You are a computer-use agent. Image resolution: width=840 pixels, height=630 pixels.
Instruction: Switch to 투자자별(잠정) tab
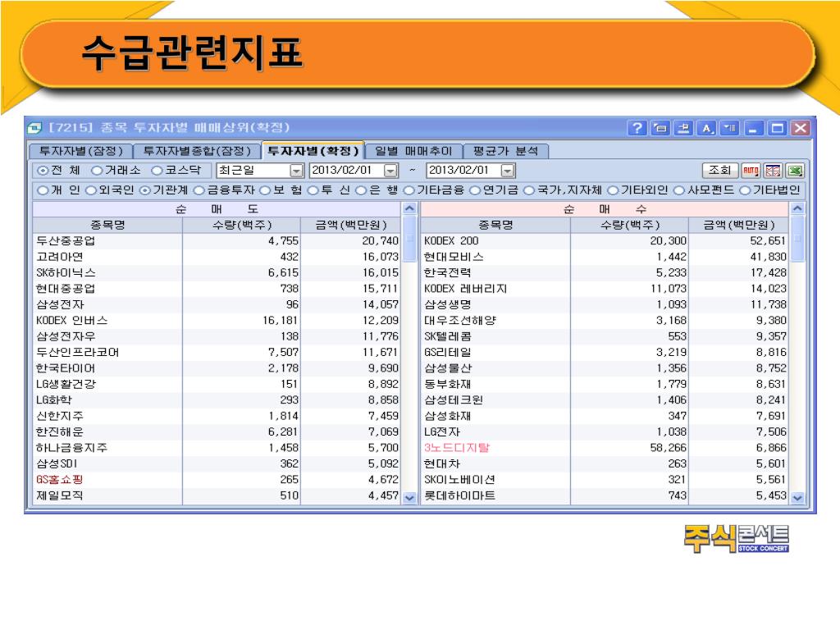[x=81, y=152]
